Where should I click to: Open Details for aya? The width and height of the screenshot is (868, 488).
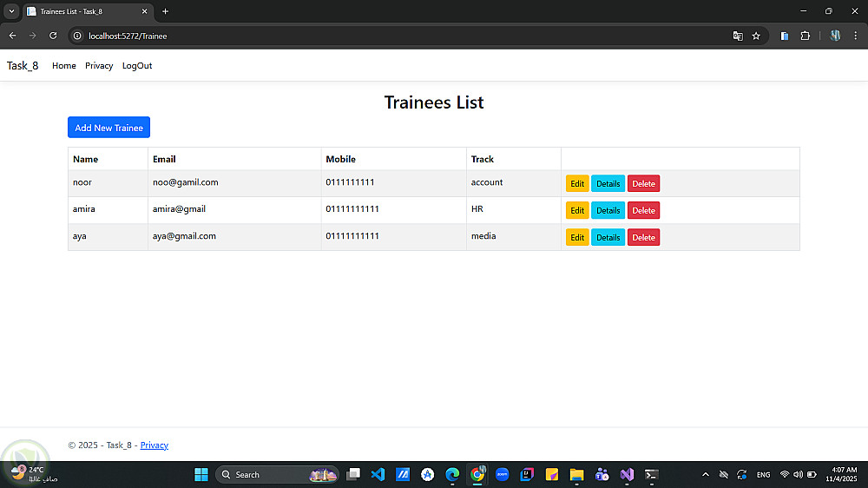tap(608, 237)
